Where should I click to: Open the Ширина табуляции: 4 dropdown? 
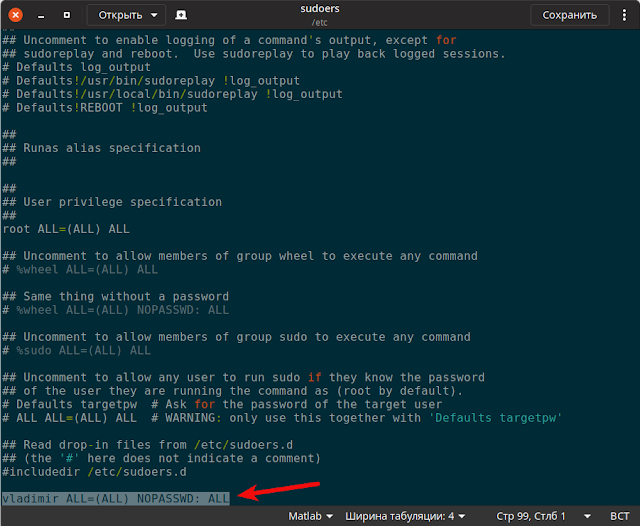tap(405, 516)
